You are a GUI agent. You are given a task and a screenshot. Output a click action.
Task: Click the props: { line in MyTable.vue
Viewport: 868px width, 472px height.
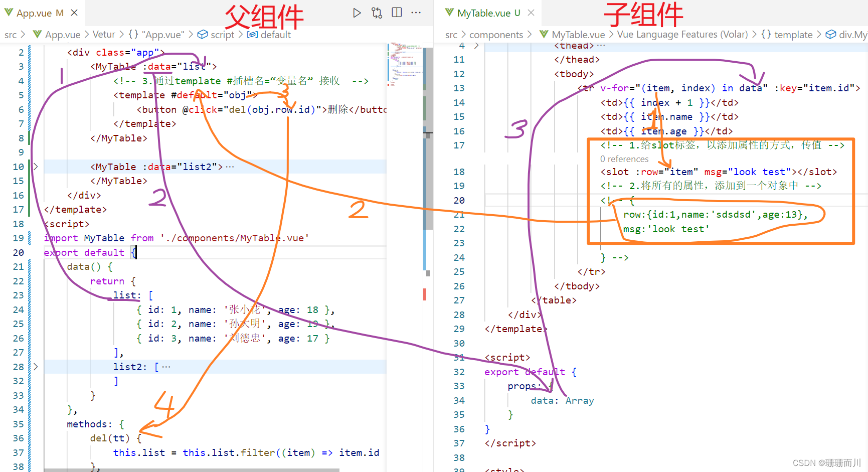530,386
